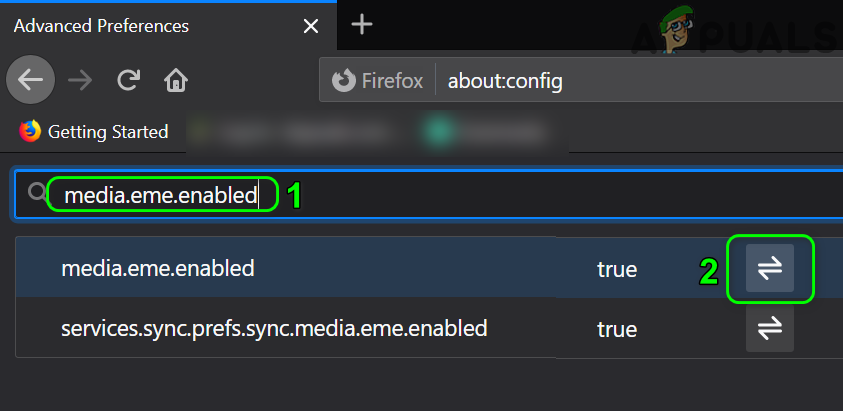The width and height of the screenshot is (843, 411).
Task: Open the Getting Started bookmark
Action: click(x=94, y=131)
